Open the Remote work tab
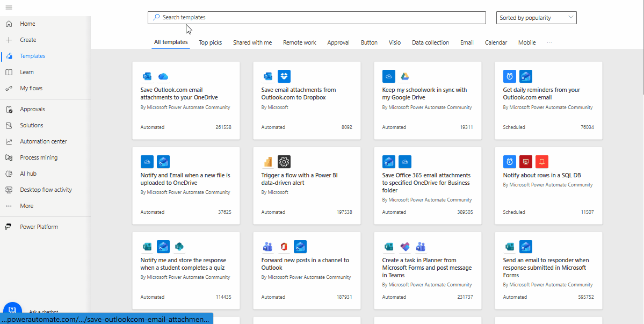 point(299,42)
